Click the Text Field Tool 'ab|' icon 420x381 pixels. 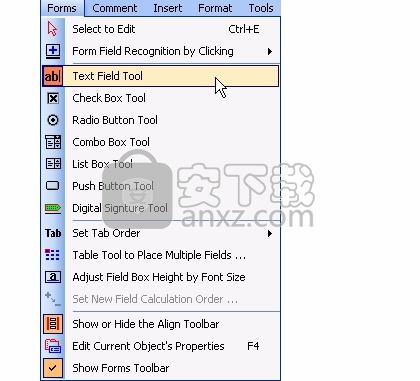pos(53,76)
